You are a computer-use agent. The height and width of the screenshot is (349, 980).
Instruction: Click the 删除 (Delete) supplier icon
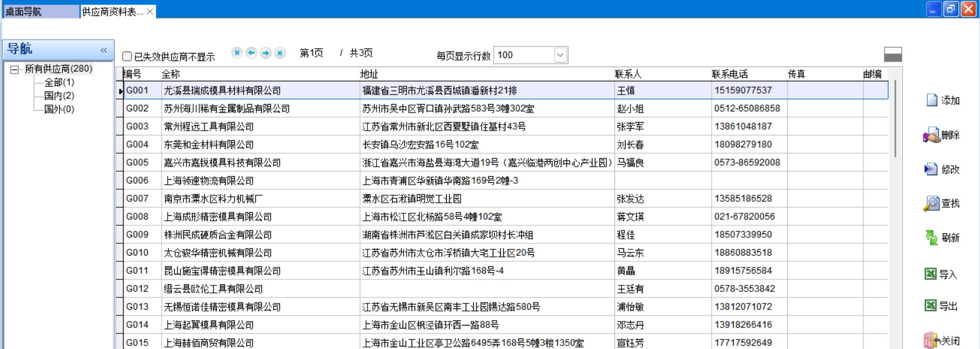[932, 135]
